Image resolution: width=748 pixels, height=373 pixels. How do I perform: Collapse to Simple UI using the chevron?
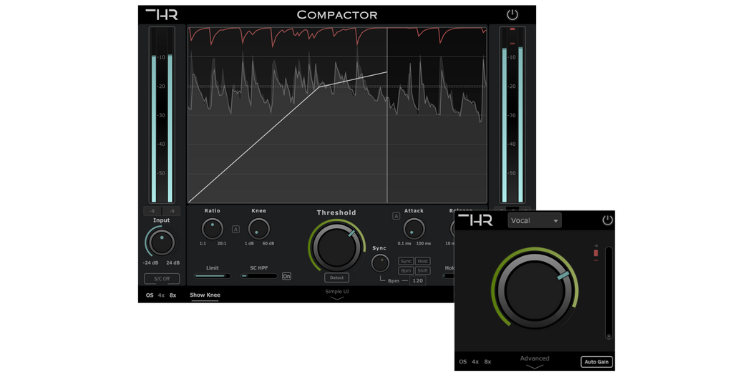coord(337,299)
